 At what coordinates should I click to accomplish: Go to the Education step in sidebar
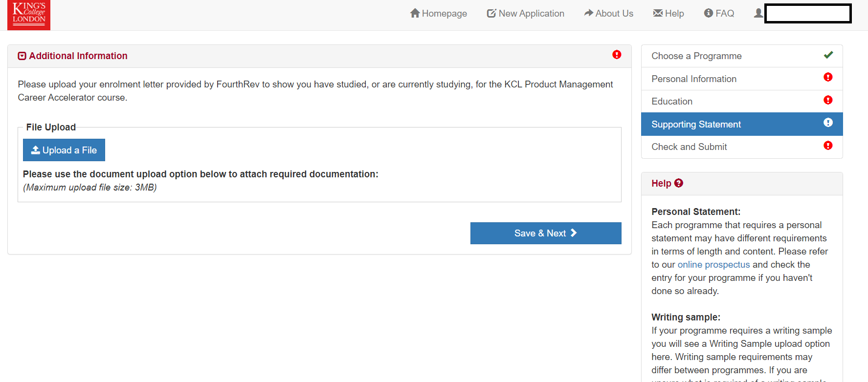coord(672,102)
